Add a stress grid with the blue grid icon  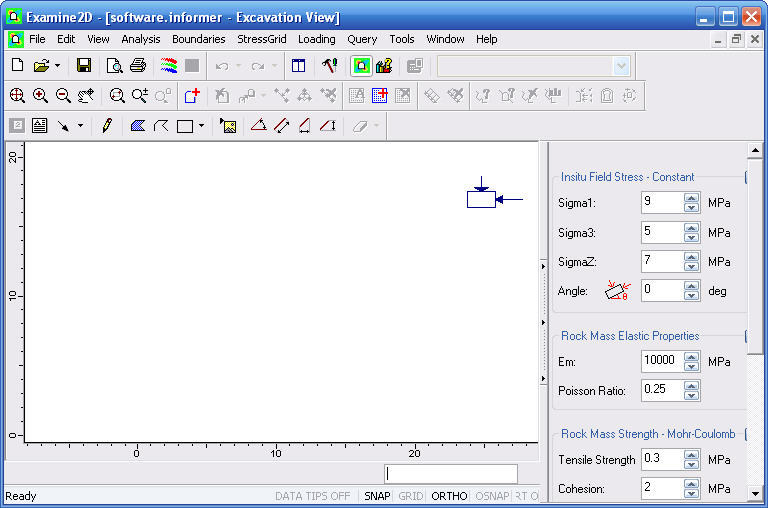[380, 96]
